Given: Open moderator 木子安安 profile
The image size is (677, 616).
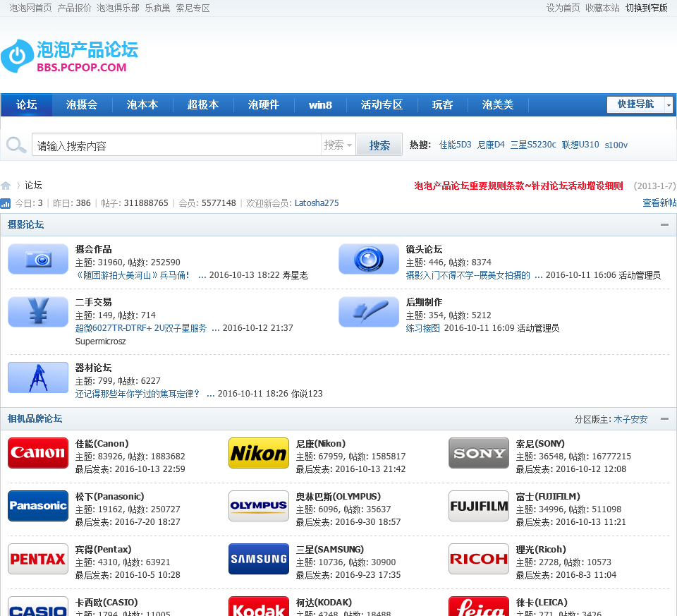Looking at the screenshot, I should (x=630, y=419).
